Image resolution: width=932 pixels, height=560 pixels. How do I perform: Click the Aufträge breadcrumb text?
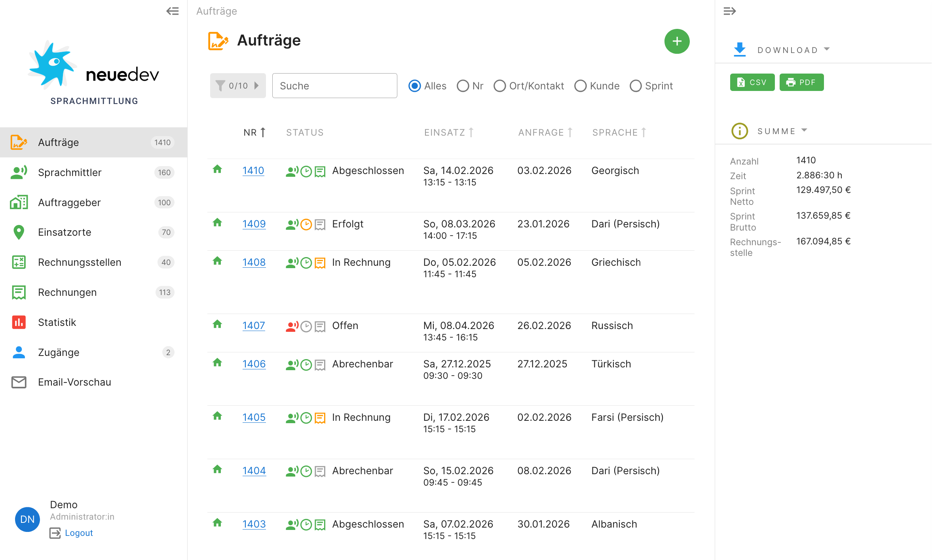click(x=216, y=11)
